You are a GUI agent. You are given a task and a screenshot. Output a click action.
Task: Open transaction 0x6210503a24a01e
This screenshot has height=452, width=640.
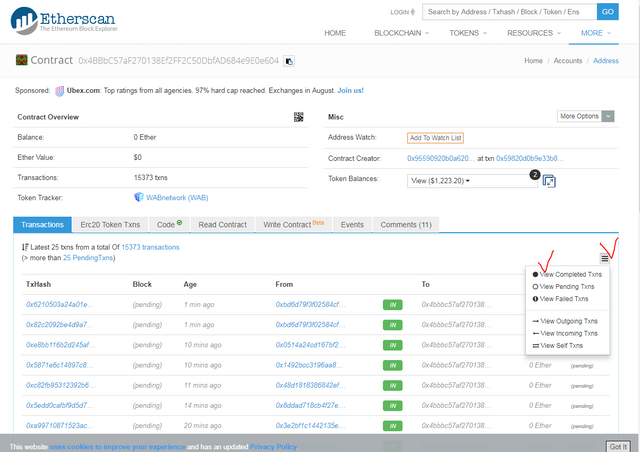[x=60, y=305]
